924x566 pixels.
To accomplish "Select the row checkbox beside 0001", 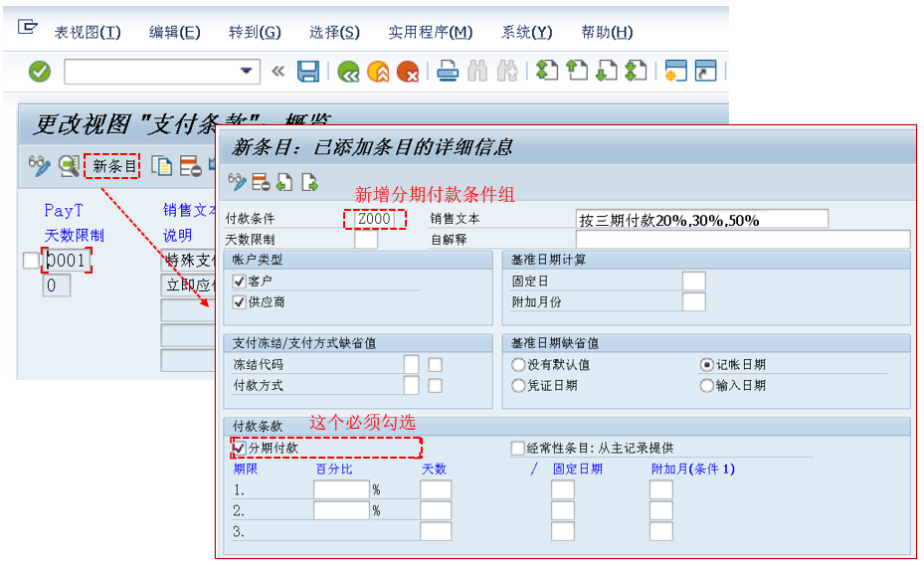I will (30, 261).
